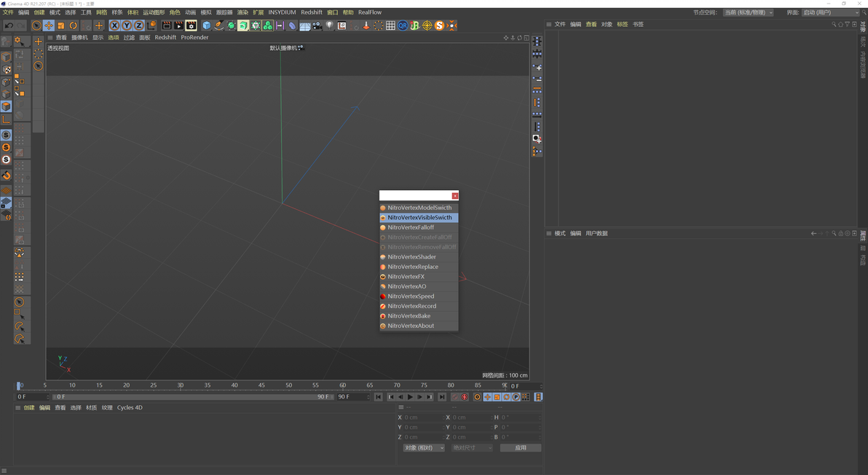The height and width of the screenshot is (475, 868).
Task: Click the camera object icon
Action: point(317,25)
